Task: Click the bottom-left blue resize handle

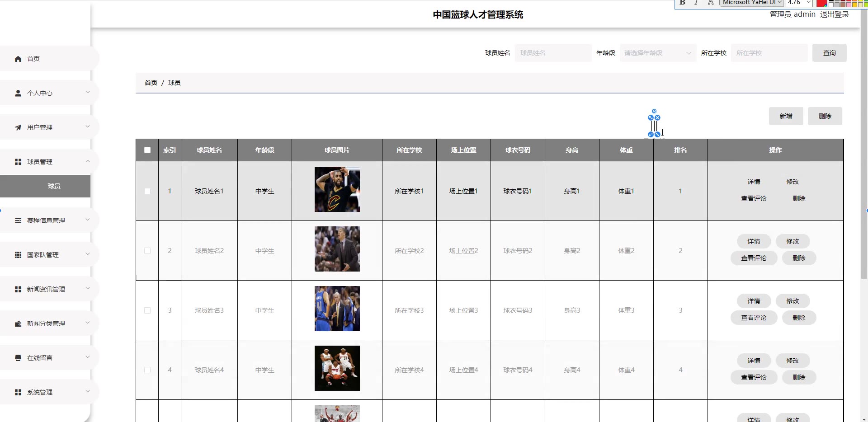Action: click(651, 134)
